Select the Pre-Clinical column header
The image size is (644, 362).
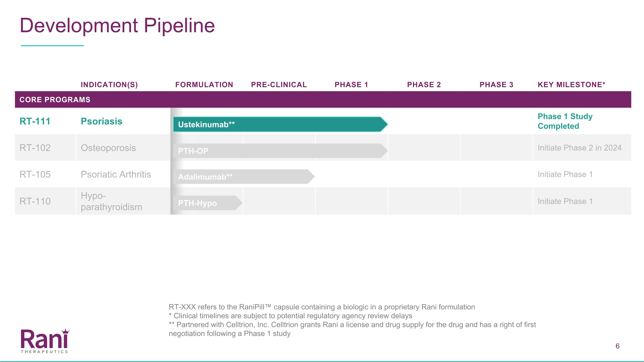point(279,85)
